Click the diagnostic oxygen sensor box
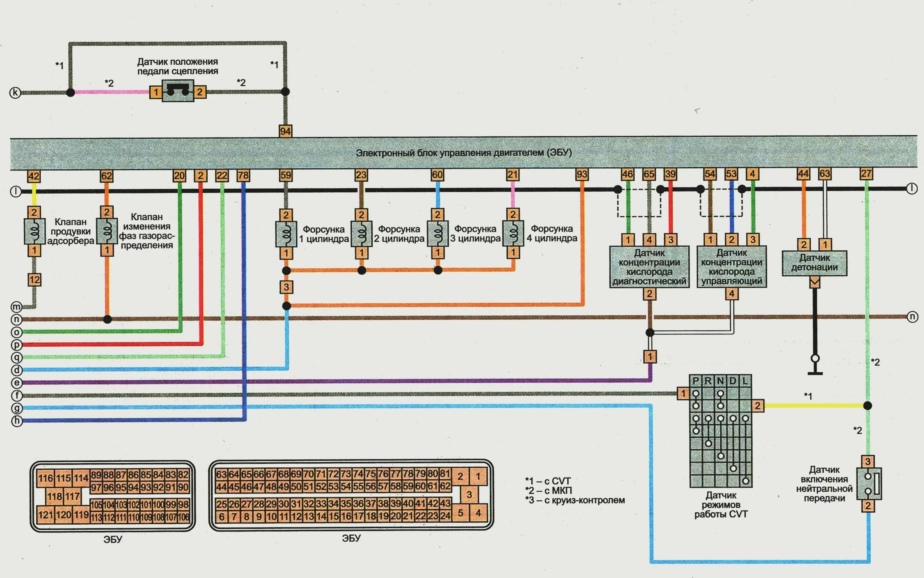Image resolution: width=924 pixels, height=578 pixels. point(649,267)
